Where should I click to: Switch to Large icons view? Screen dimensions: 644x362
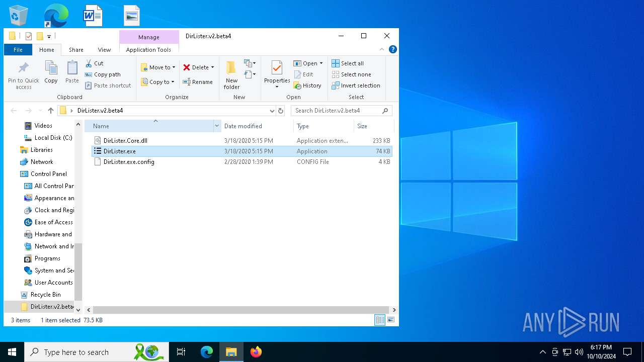tap(391, 320)
